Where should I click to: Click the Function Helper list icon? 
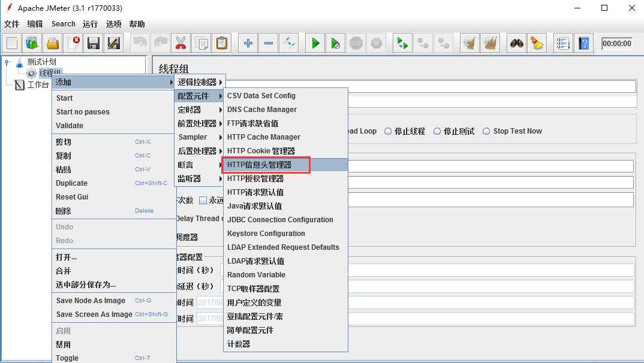[563, 43]
